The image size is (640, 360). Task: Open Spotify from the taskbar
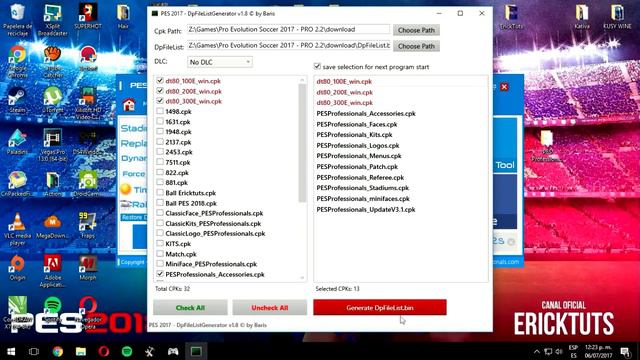(127, 351)
